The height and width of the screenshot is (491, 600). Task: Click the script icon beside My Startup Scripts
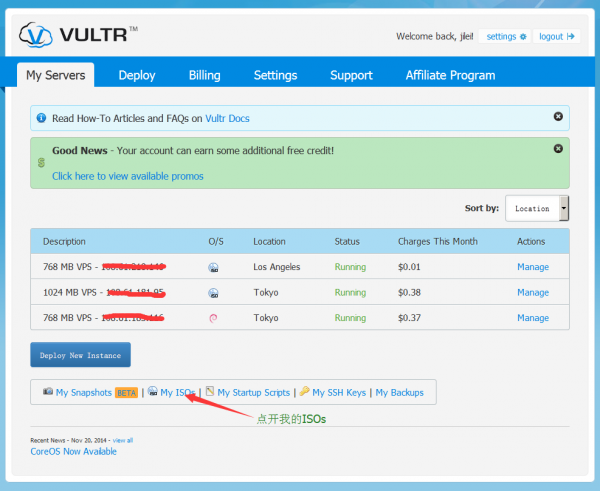[210, 391]
